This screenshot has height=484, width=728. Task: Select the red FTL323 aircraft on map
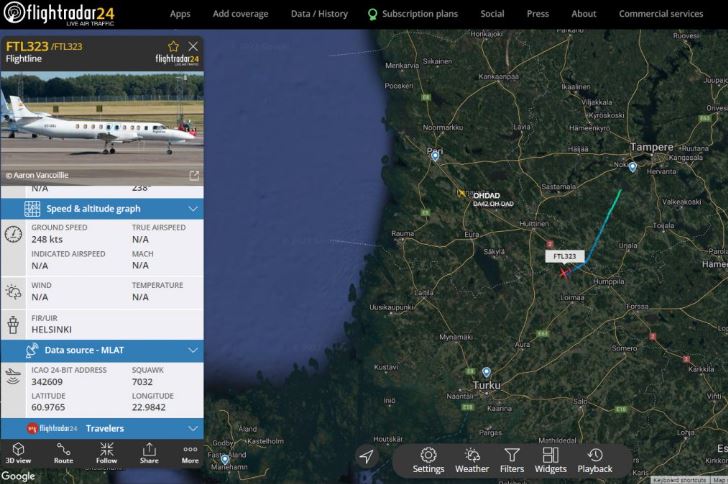click(x=564, y=273)
